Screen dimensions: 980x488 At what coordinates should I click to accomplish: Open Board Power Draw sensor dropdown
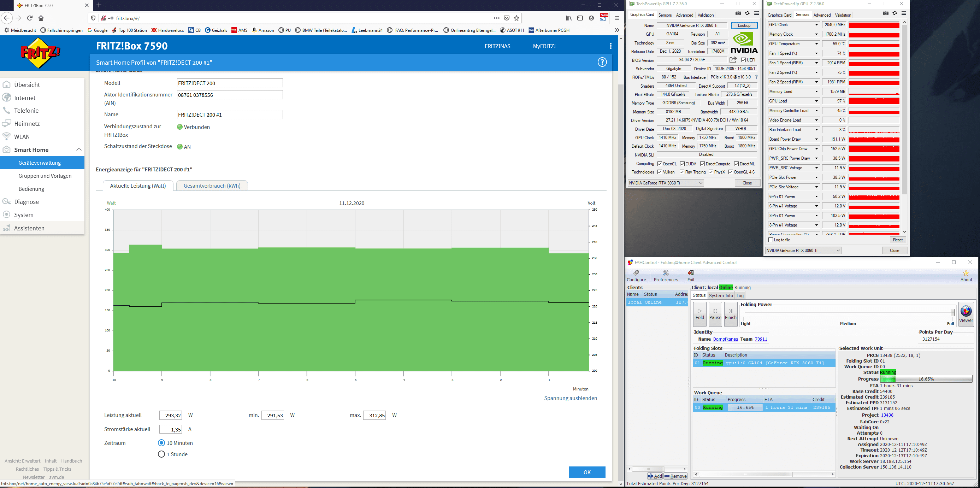coord(816,139)
